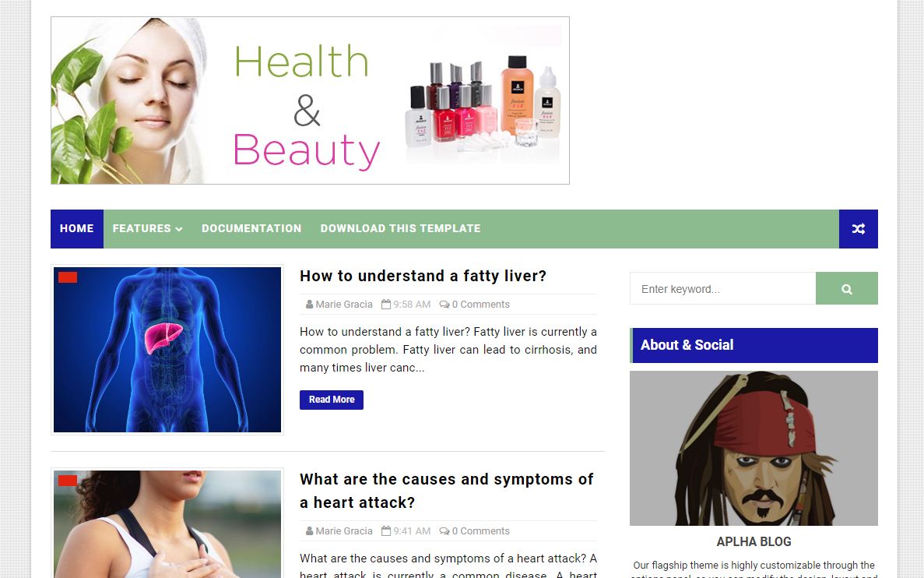This screenshot has width=924, height=578.
Task: Click Read More on fatty liver post
Action: (x=331, y=400)
